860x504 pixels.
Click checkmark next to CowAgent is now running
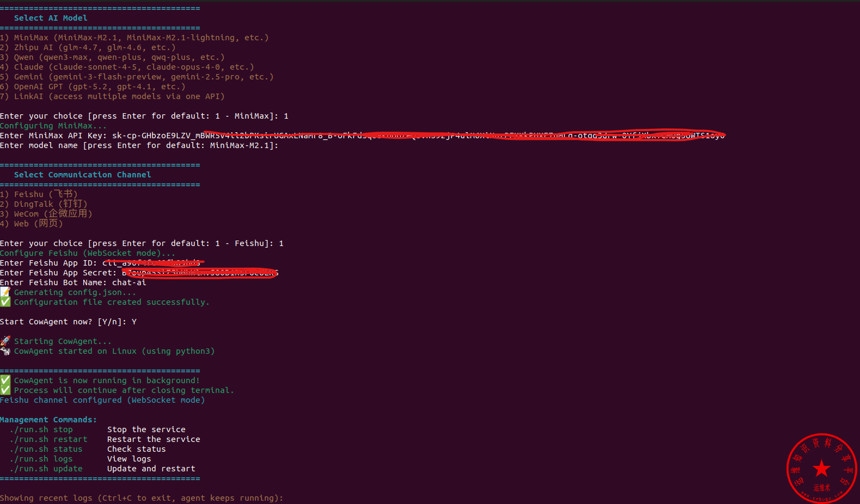(5, 380)
